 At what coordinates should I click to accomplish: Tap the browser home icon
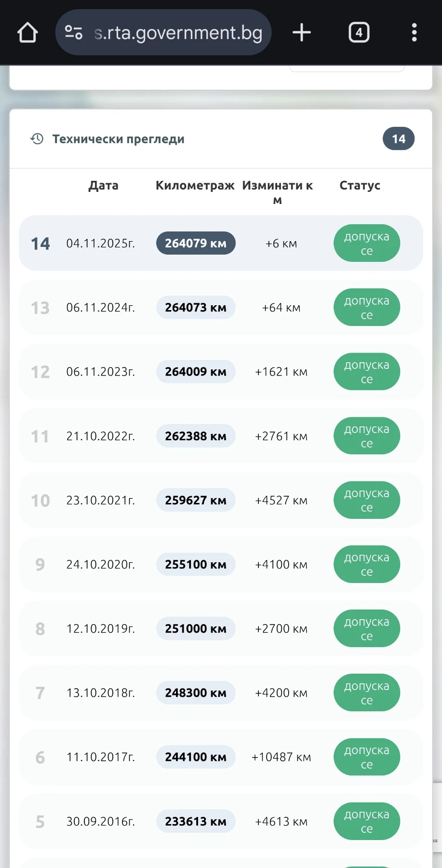(27, 33)
